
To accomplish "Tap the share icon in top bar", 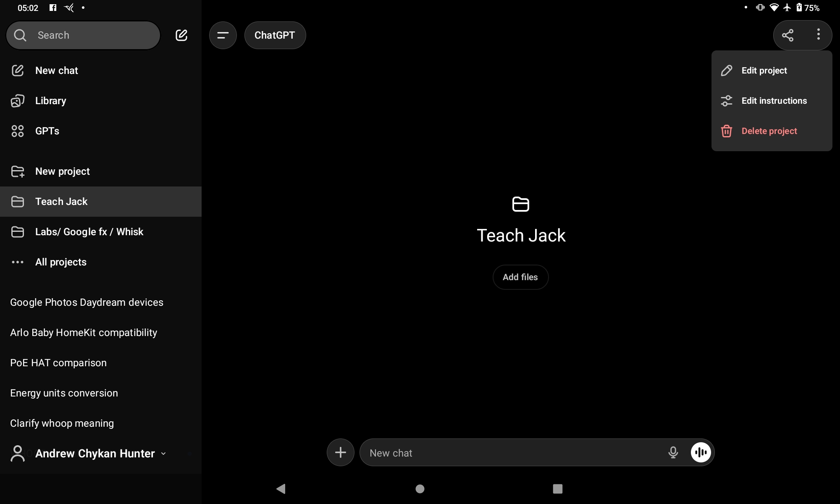I will [x=787, y=35].
